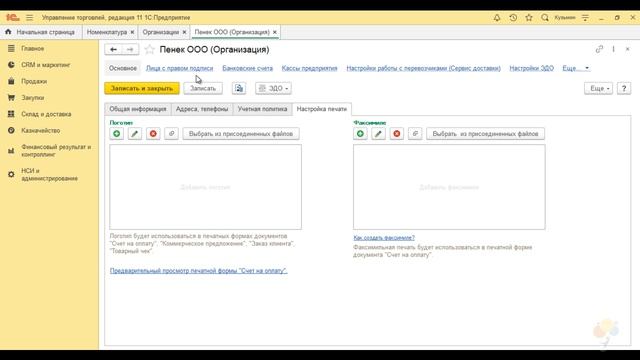The height and width of the screenshot is (360, 640).
Task: Open Банковские счета link
Action: pos(247,68)
